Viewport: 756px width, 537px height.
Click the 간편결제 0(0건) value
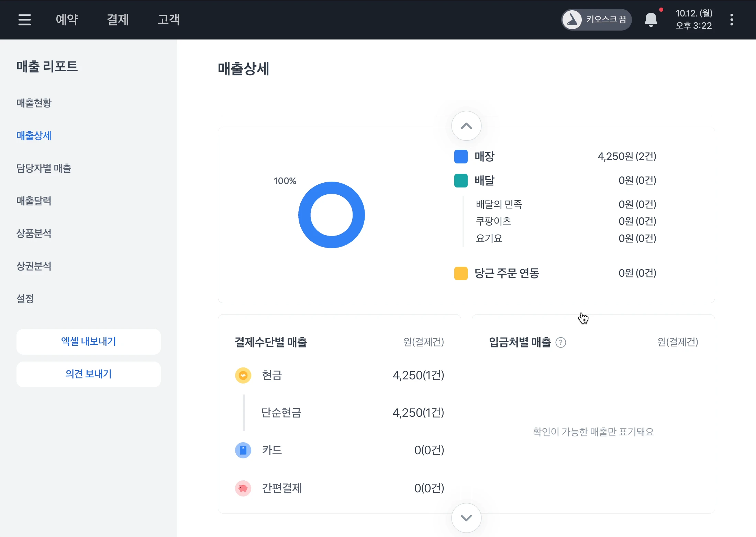[x=429, y=488]
